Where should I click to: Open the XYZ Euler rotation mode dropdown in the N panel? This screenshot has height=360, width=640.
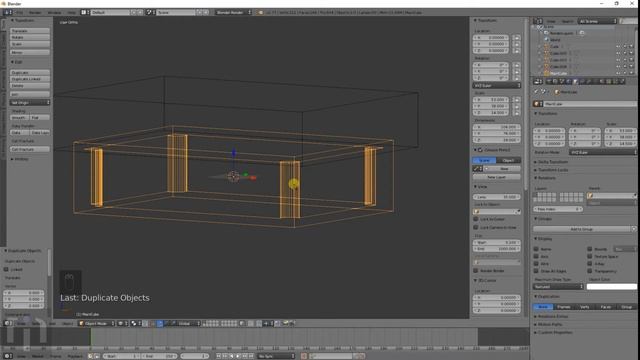coord(497,86)
